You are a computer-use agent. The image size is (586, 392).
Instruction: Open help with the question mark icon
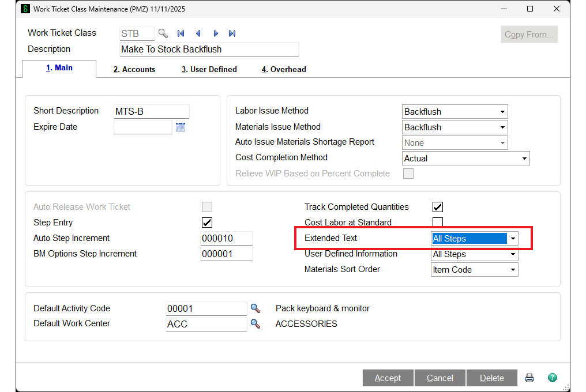552,378
